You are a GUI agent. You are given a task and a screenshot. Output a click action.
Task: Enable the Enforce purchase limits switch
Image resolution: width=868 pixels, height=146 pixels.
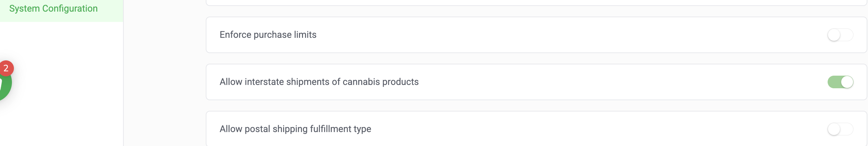point(840,35)
